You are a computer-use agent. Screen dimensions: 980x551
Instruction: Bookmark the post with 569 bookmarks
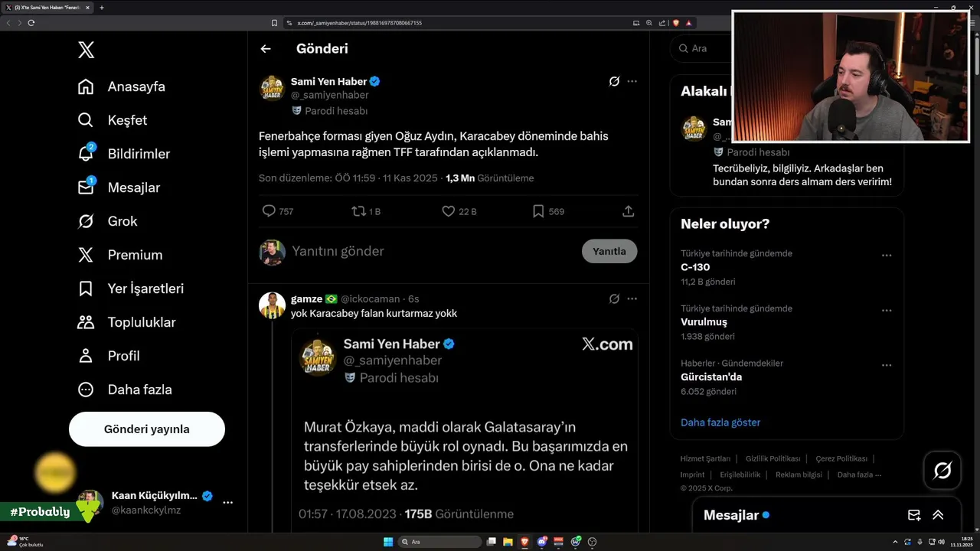click(538, 211)
